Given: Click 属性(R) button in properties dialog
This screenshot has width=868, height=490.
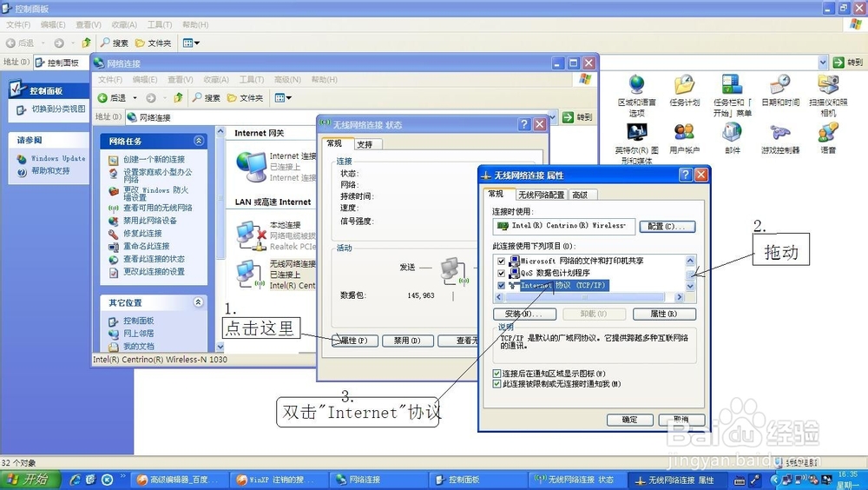Looking at the screenshot, I should click(664, 314).
